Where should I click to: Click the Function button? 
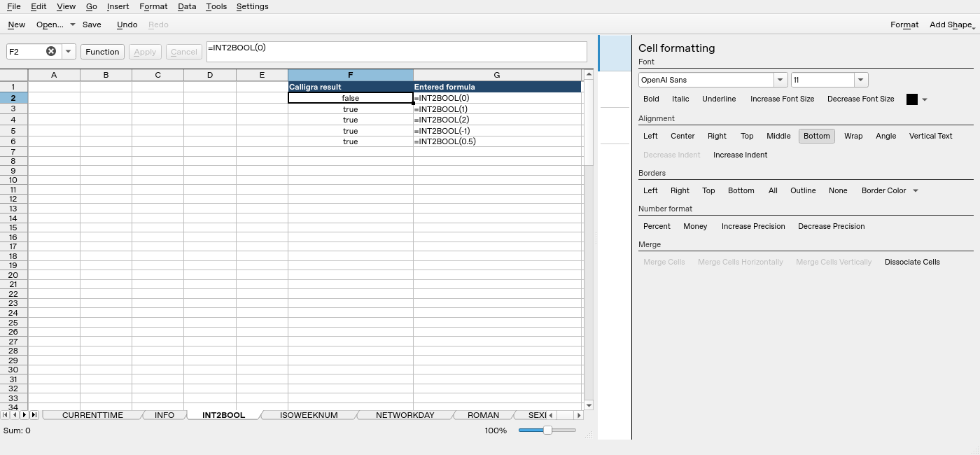tap(103, 52)
